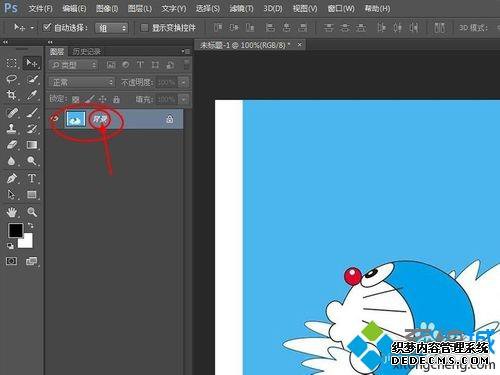The image size is (500, 375).
Task: Open the 窗口(W) menu
Action: (x=341, y=8)
